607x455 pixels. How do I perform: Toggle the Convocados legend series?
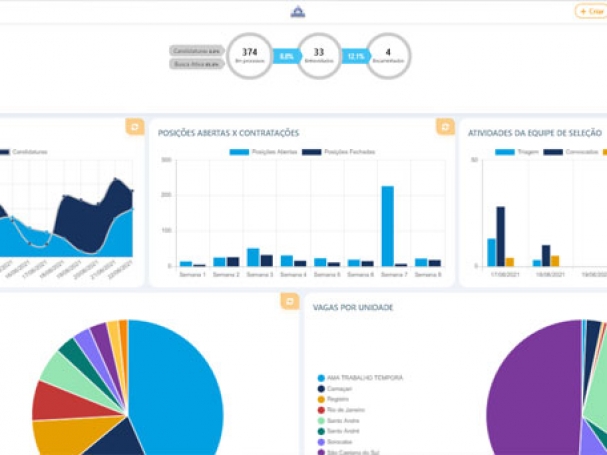point(568,152)
